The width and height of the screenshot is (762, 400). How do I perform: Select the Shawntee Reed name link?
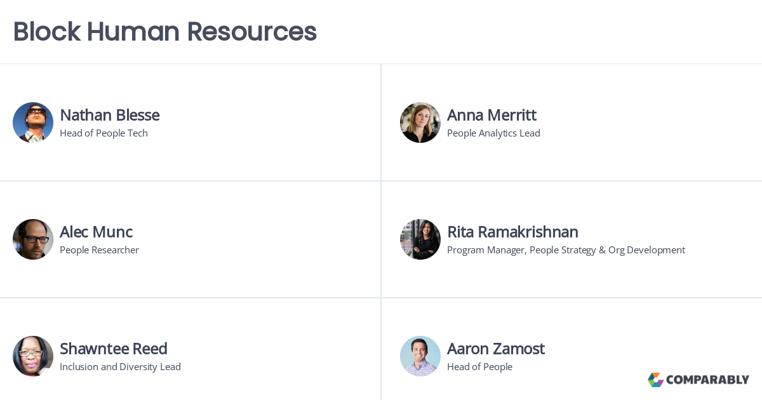point(114,348)
